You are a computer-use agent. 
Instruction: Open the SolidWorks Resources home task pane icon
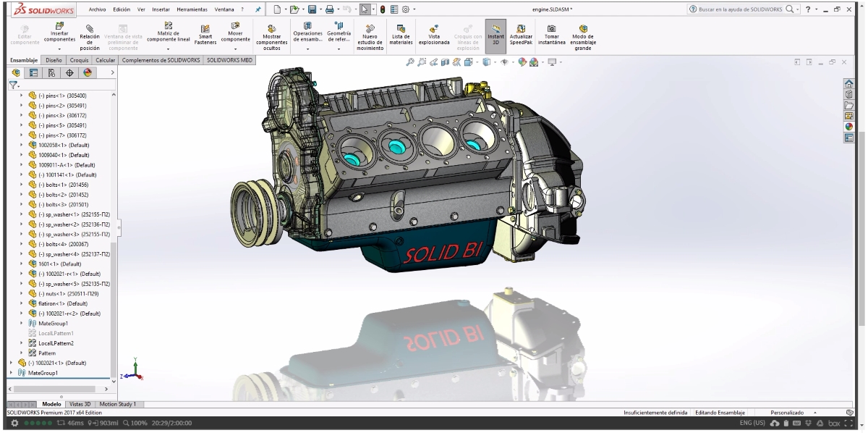pyautogui.click(x=849, y=83)
